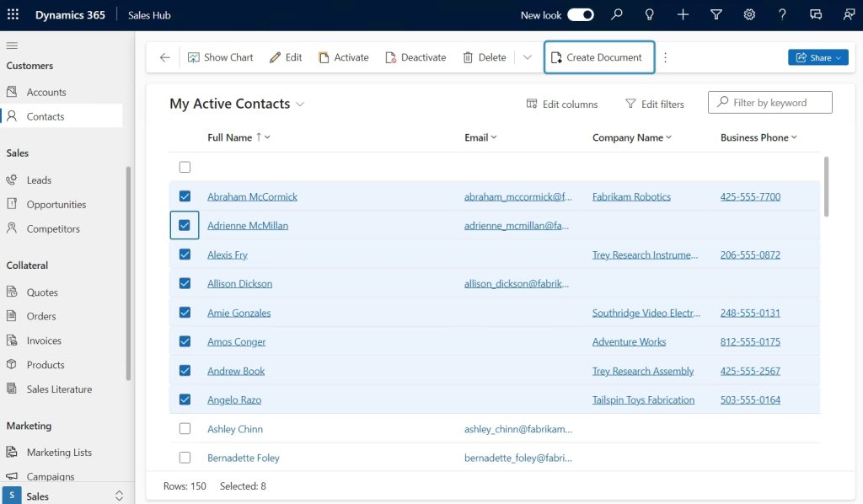Viewport: 863px width, 504px height.
Task: Click the search magnifier icon in header
Action: (616, 15)
